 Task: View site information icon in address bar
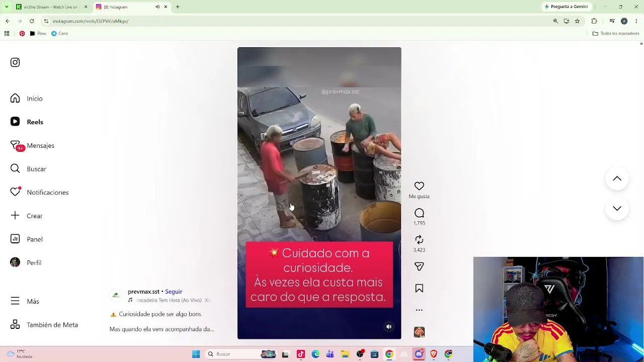click(46, 21)
